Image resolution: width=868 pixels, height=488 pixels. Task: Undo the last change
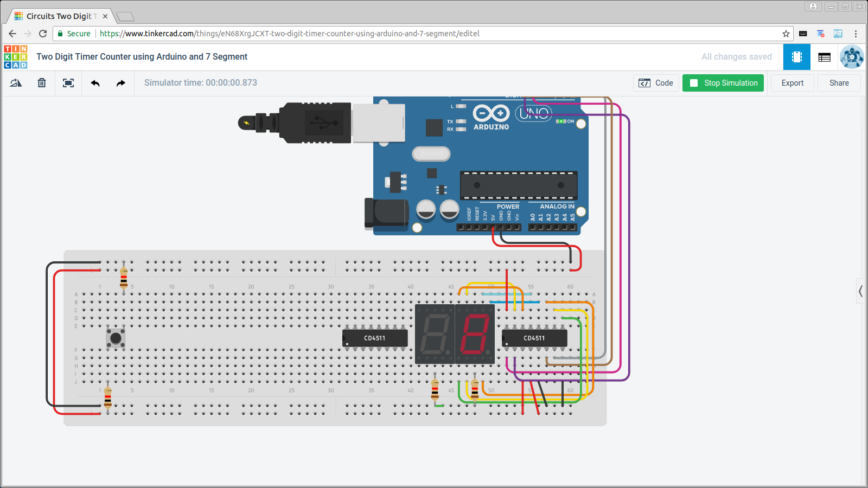[94, 82]
